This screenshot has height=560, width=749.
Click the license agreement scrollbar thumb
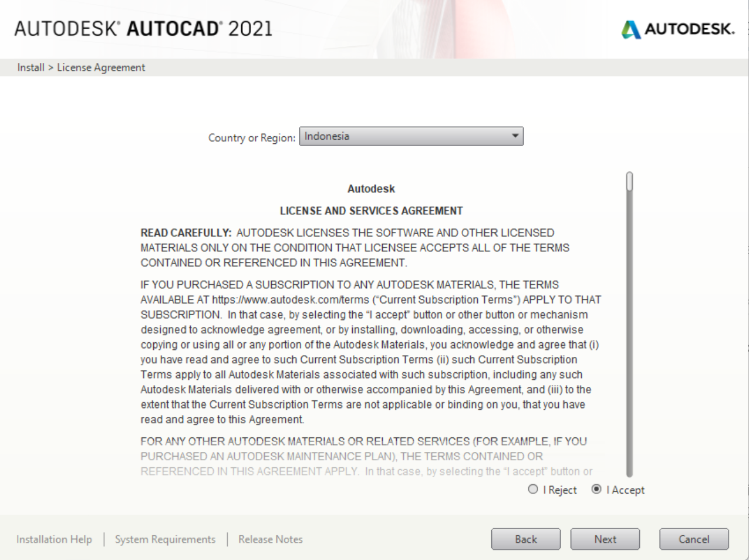629,181
